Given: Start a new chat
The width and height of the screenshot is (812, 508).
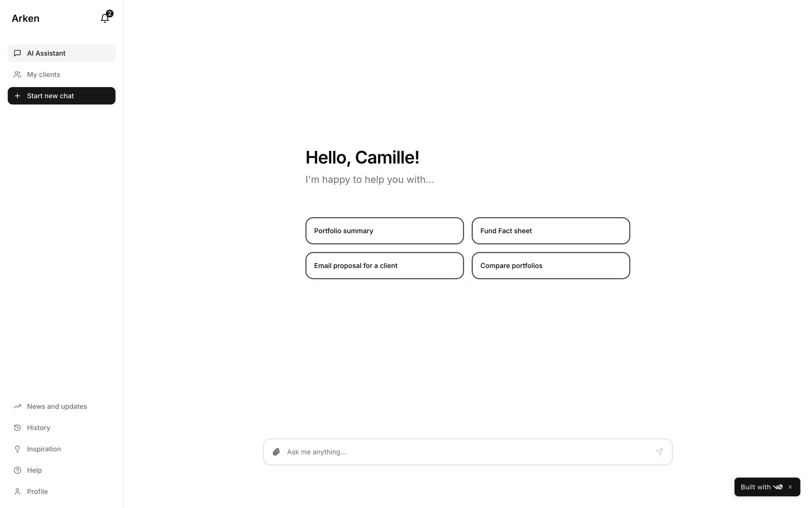Looking at the screenshot, I should pyautogui.click(x=61, y=96).
